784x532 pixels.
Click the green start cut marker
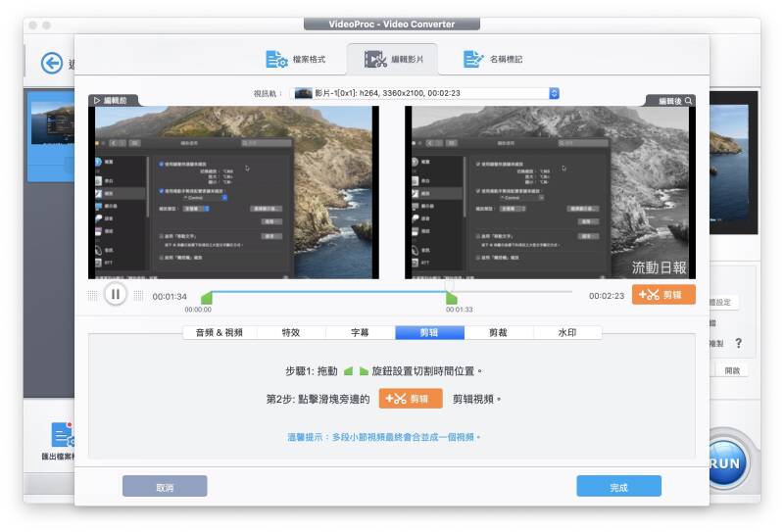coord(207,298)
